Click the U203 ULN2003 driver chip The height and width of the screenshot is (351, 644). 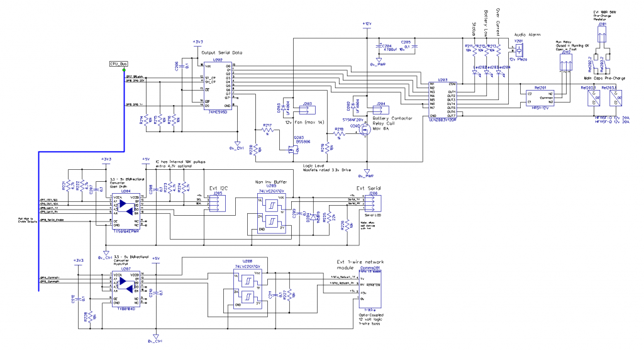(x=443, y=99)
